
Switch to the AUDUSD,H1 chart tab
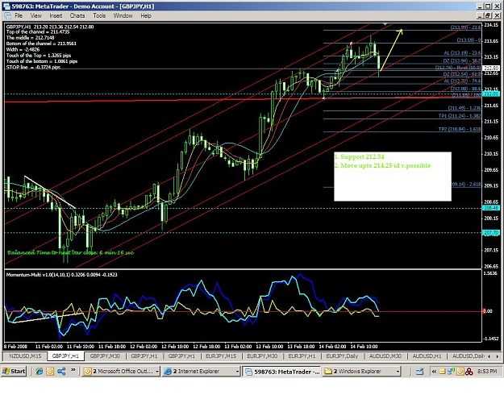click(427, 356)
